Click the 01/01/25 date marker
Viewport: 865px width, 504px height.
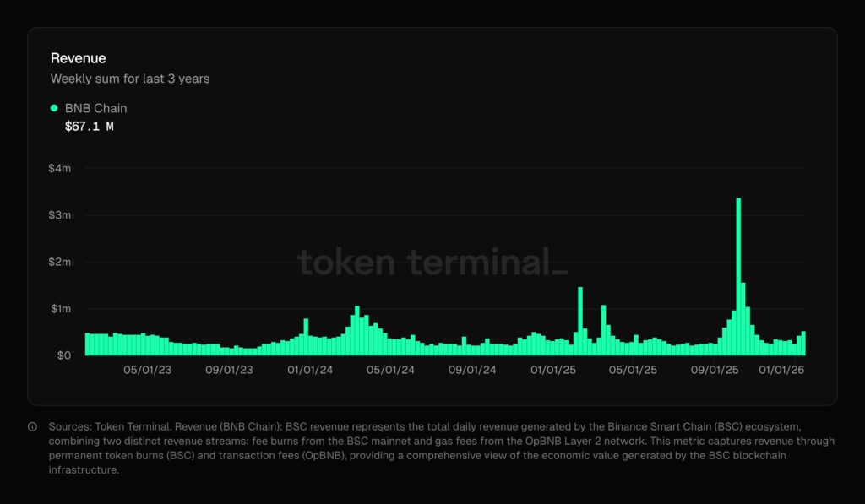[x=554, y=370]
